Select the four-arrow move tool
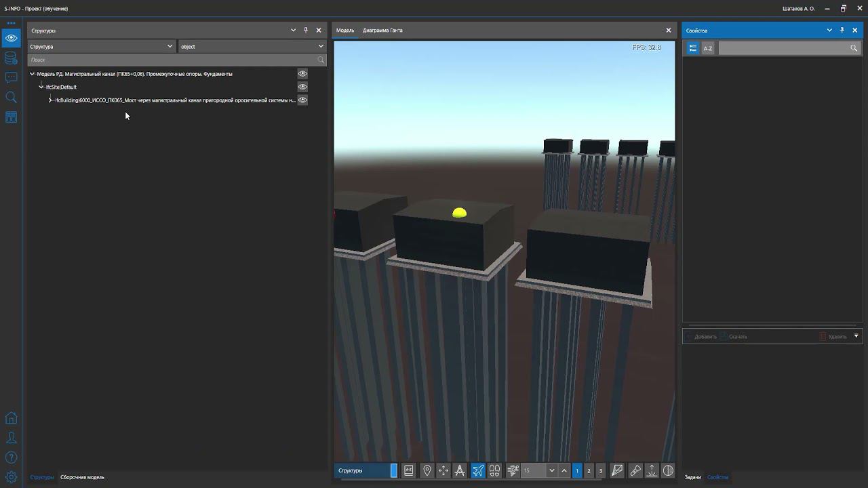Screen dimensions: 868x488 443,470
